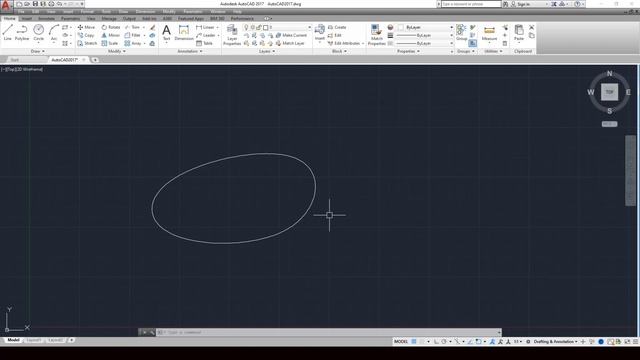Image resolution: width=640 pixels, height=360 pixels.
Task: Toggle polar tracking in status bar
Action: [x=444, y=342]
